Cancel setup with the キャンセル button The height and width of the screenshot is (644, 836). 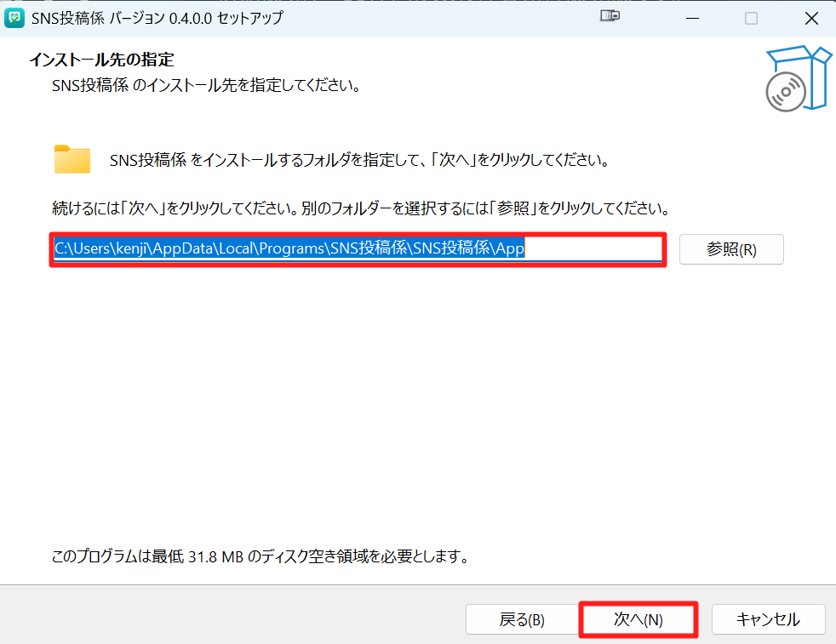[768, 619]
